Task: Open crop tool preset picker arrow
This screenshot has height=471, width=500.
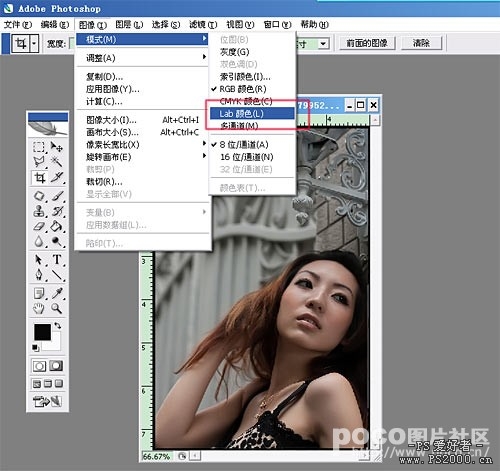Action: coord(34,44)
